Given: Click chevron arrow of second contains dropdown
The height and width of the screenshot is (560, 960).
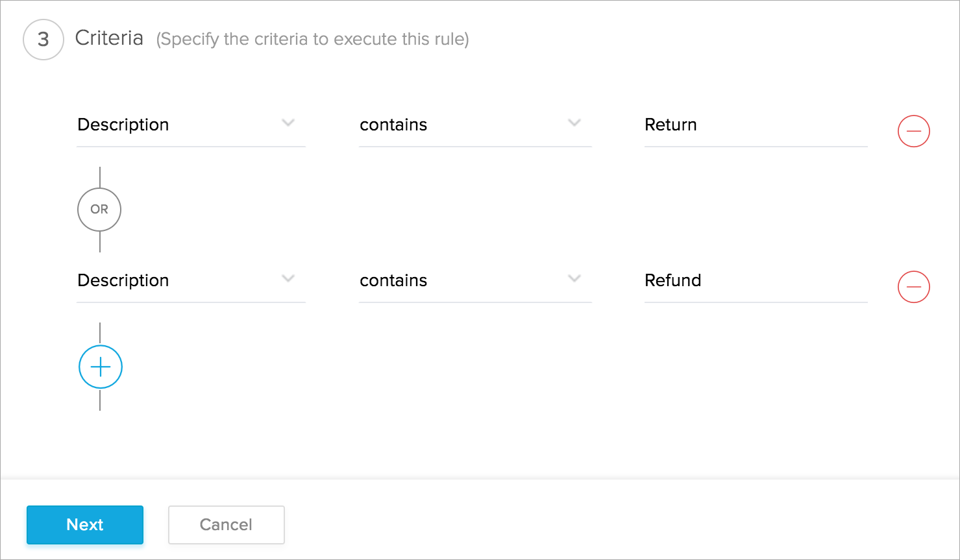Looking at the screenshot, I should click(574, 278).
